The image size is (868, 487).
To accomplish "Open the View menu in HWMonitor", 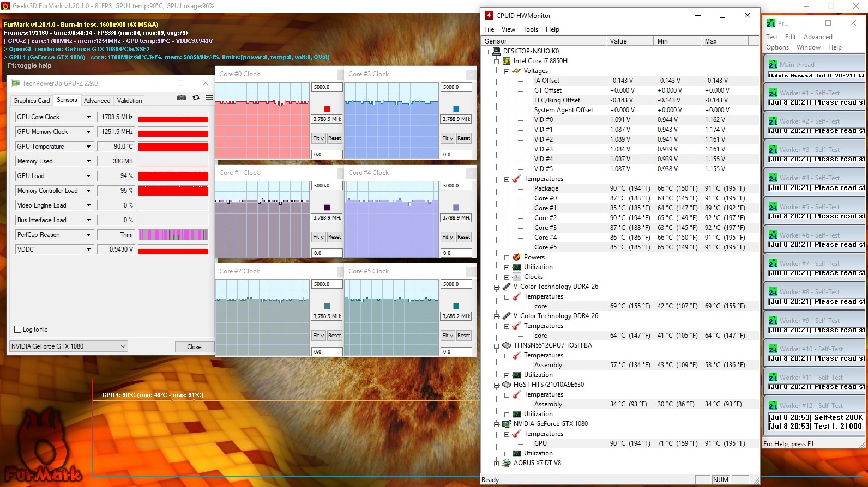I will 508,29.
